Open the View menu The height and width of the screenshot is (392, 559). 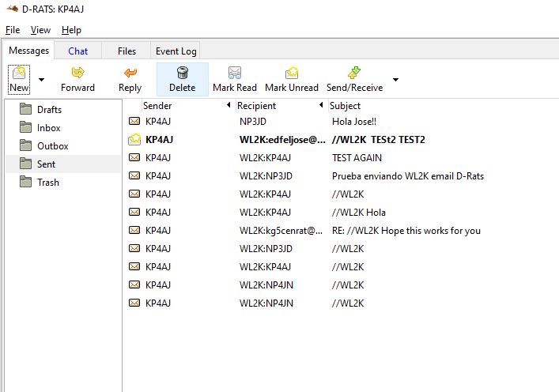pos(40,30)
